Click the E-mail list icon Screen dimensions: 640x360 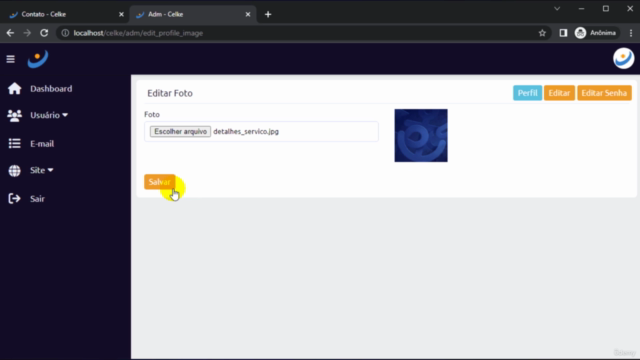pyautogui.click(x=14, y=144)
